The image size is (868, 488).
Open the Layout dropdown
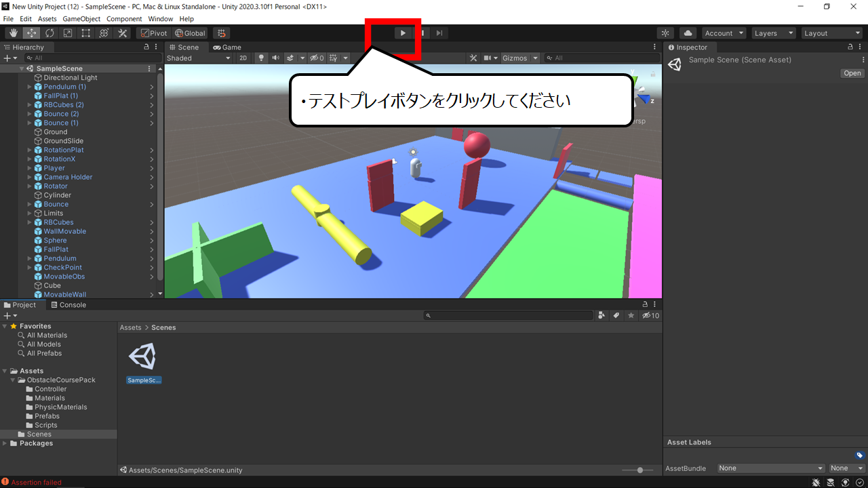click(831, 33)
